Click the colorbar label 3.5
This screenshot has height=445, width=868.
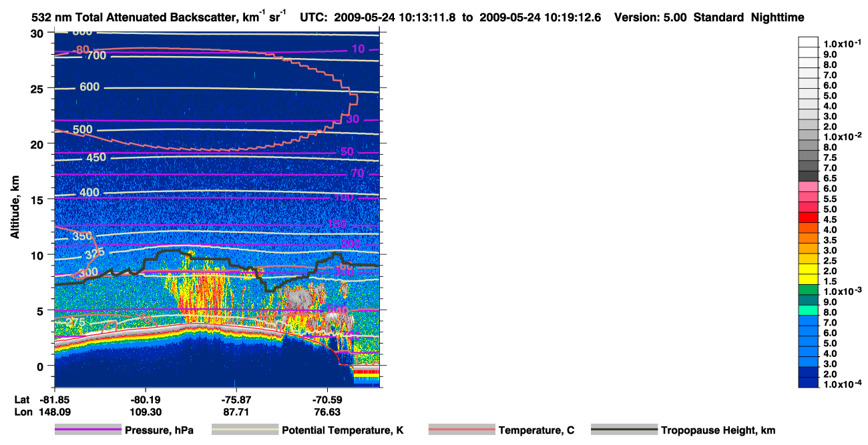point(830,240)
